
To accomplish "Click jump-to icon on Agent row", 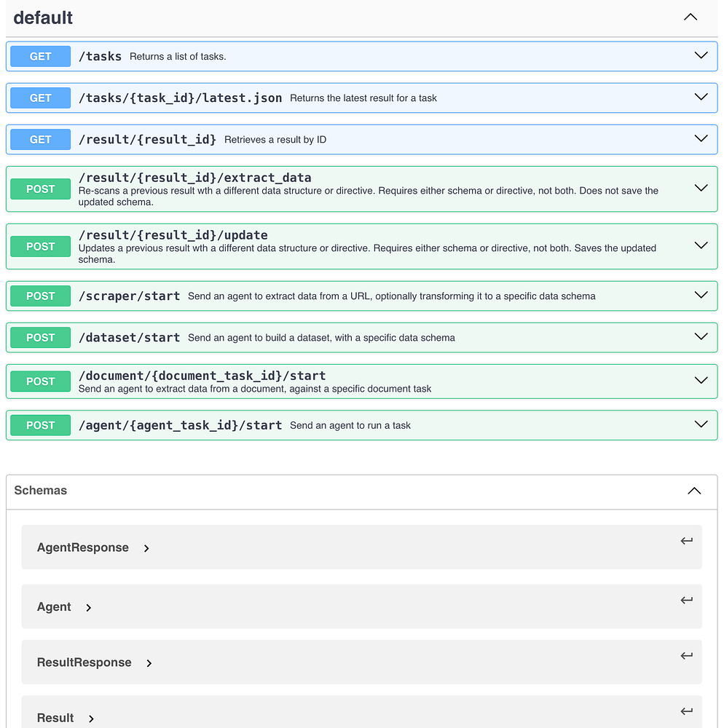I will 686,601.
